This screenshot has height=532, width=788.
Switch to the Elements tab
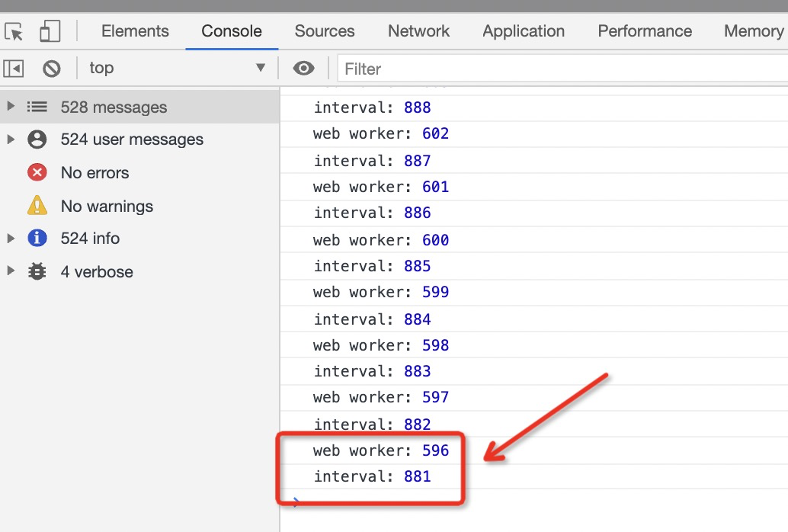click(135, 31)
